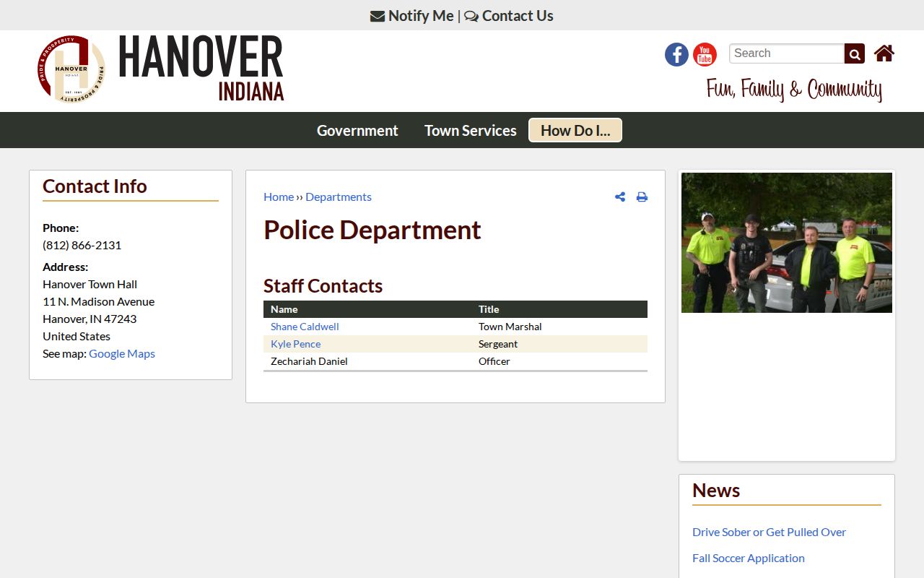Open the Town Services menu

471,130
